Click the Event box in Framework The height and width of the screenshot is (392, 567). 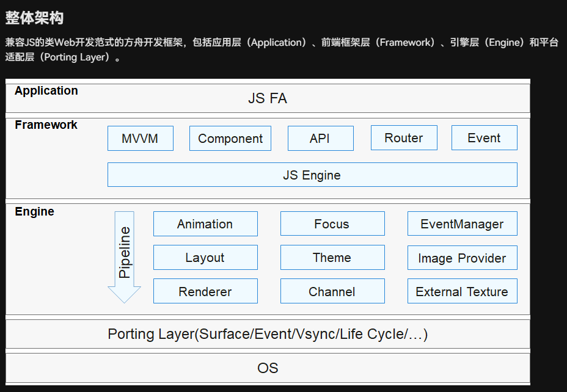(484, 138)
